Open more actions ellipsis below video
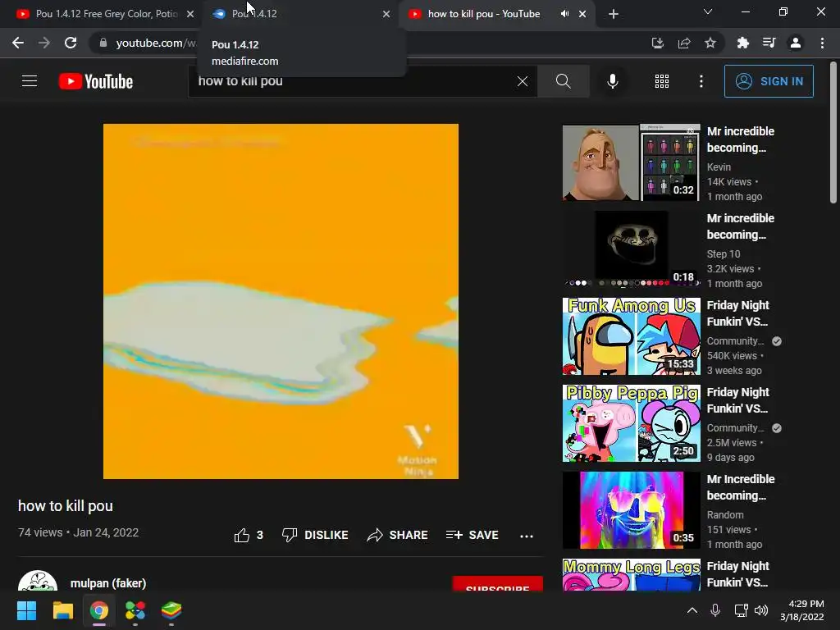840x630 pixels. 527,536
